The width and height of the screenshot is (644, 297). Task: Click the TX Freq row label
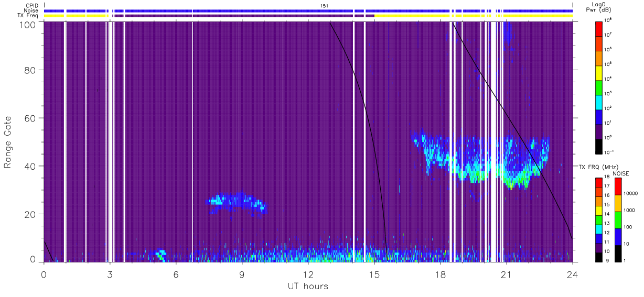coord(28,16)
